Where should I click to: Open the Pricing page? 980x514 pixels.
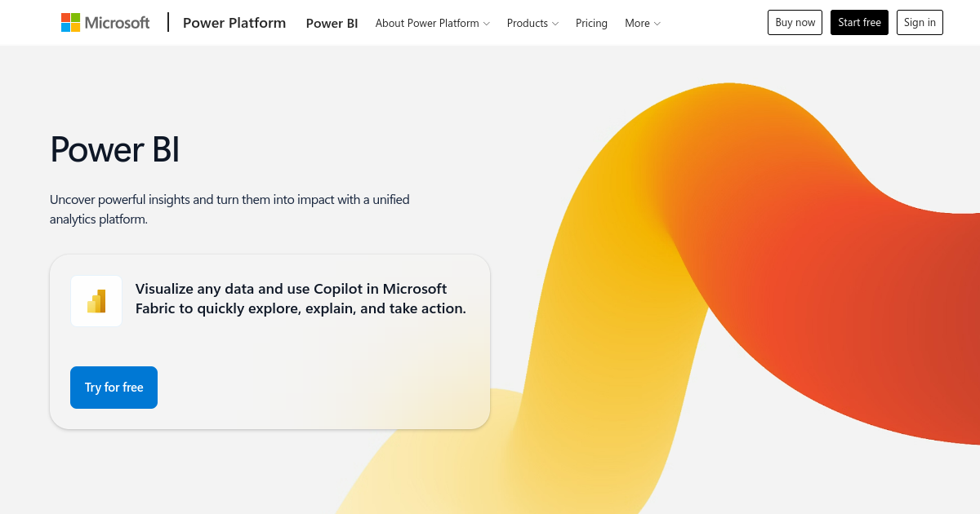click(x=591, y=23)
